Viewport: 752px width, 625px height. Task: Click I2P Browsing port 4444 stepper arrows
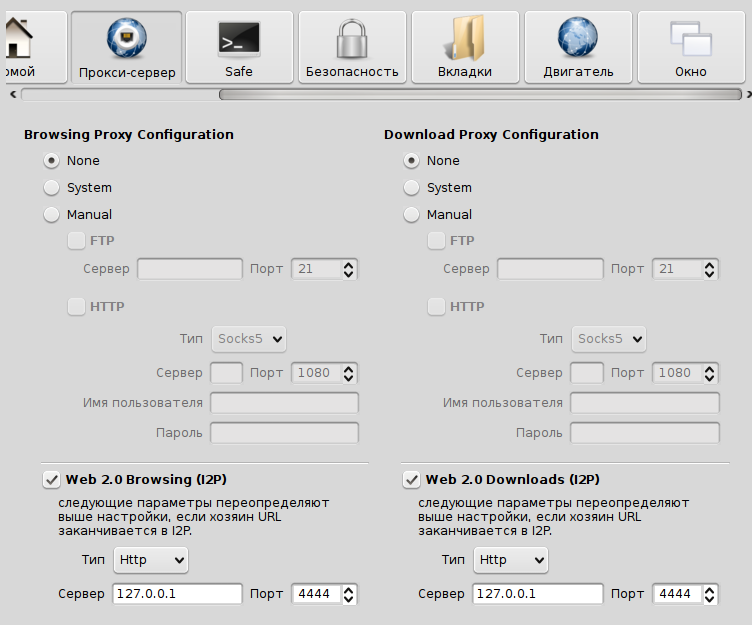(349, 594)
